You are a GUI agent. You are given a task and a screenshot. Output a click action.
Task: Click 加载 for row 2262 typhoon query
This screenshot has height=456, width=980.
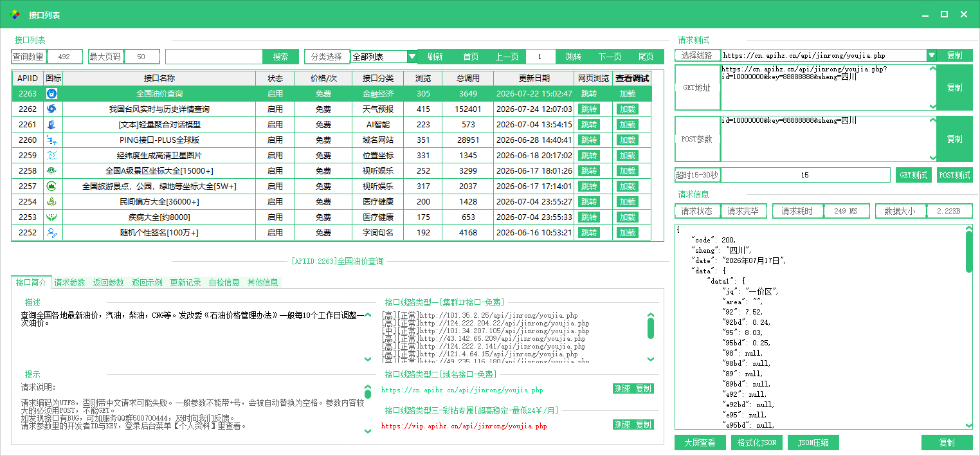pos(628,109)
